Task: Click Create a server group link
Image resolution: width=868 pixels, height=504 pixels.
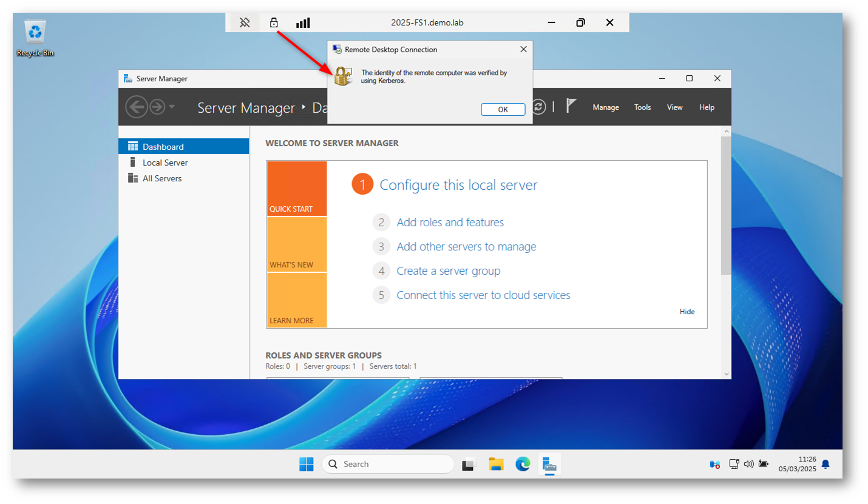Action: point(448,270)
